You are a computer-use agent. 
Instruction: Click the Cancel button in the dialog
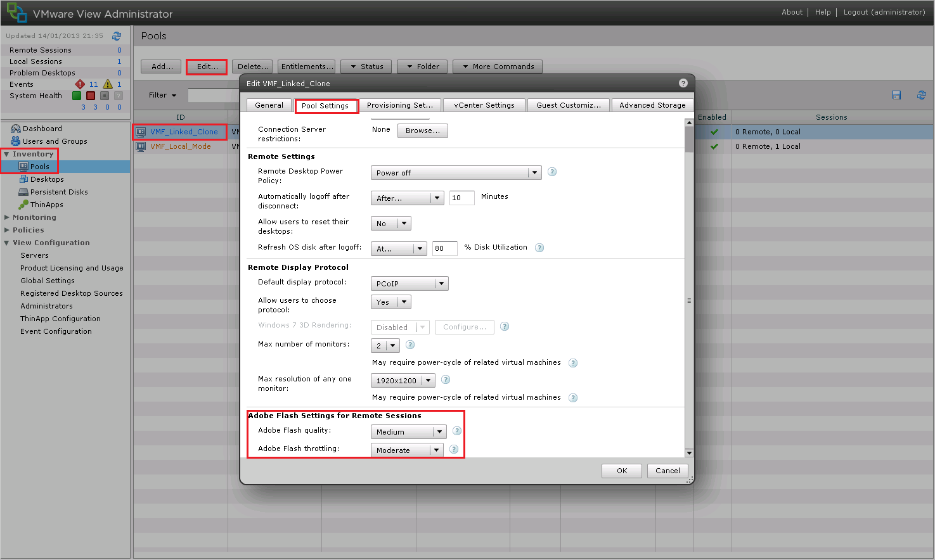(667, 471)
